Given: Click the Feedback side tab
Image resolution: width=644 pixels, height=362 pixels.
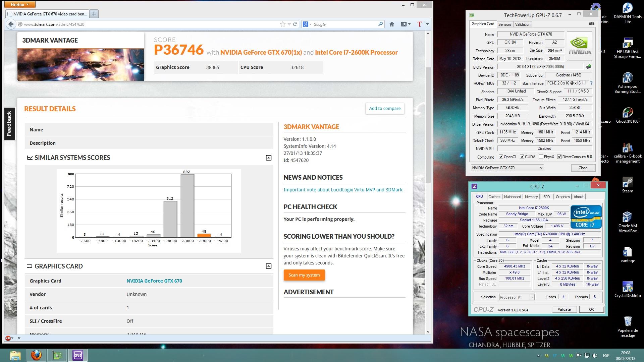Looking at the screenshot, I should click(9, 123).
